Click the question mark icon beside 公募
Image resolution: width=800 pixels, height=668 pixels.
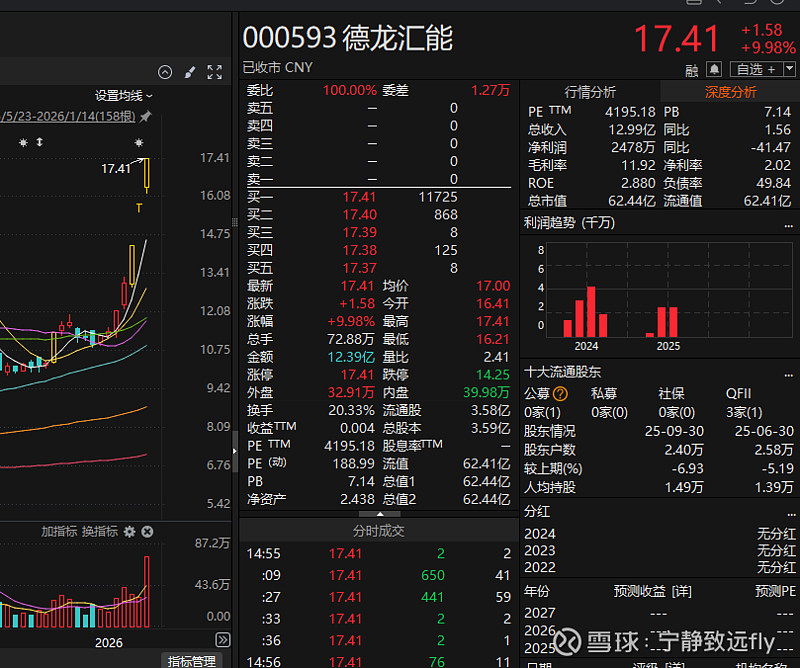[x=560, y=393]
